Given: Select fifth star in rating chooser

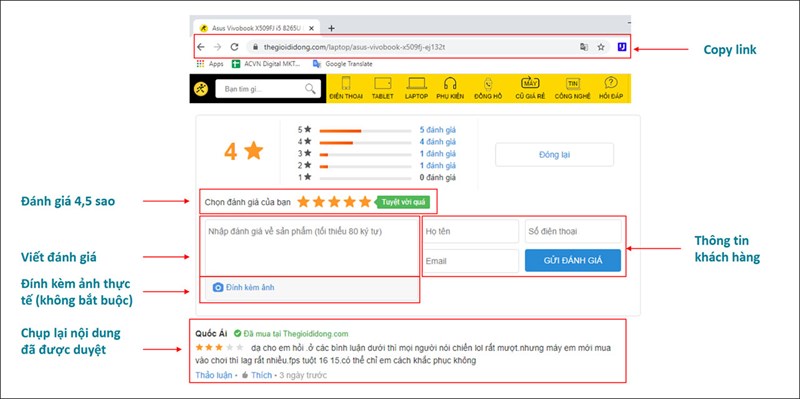Looking at the screenshot, I should [x=365, y=202].
